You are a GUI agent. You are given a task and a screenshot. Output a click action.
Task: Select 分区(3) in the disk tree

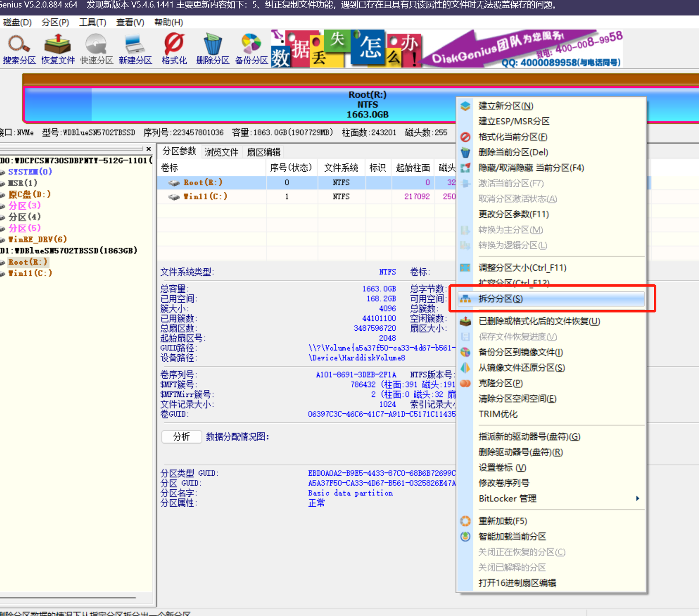[x=24, y=205]
